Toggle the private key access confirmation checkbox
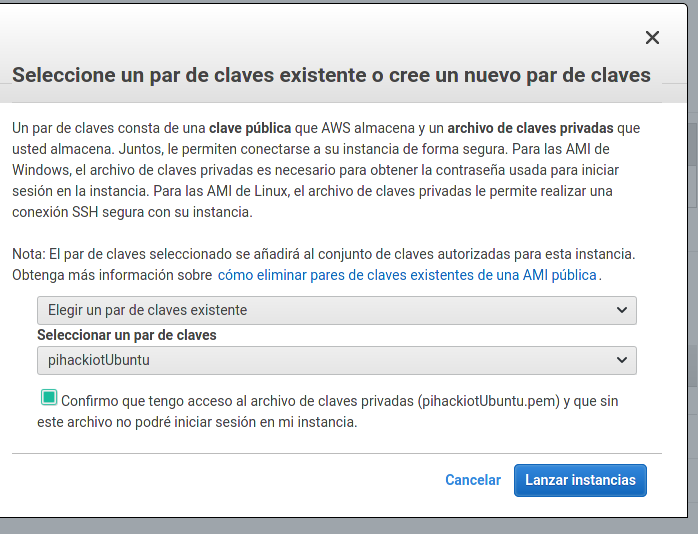The image size is (698, 534). (x=49, y=397)
